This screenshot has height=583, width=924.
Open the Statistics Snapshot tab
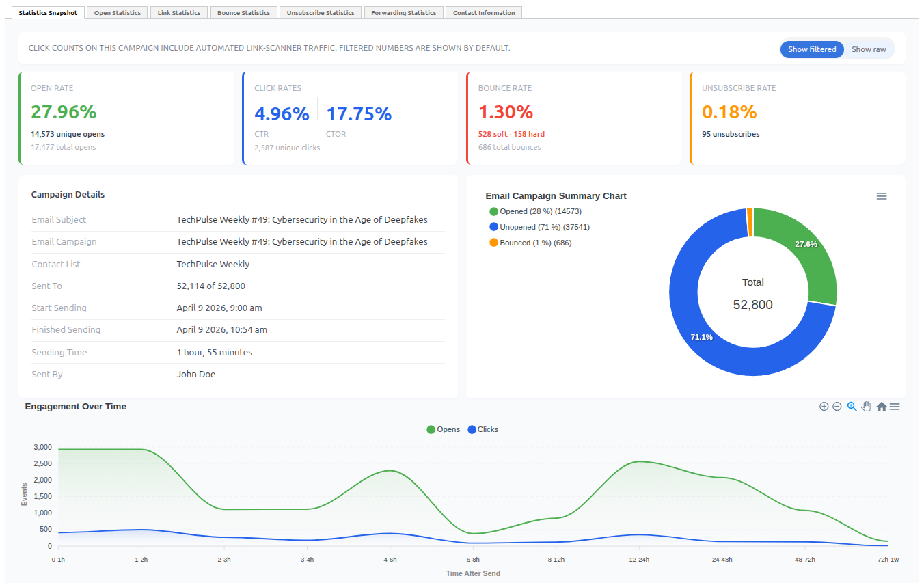(48, 12)
